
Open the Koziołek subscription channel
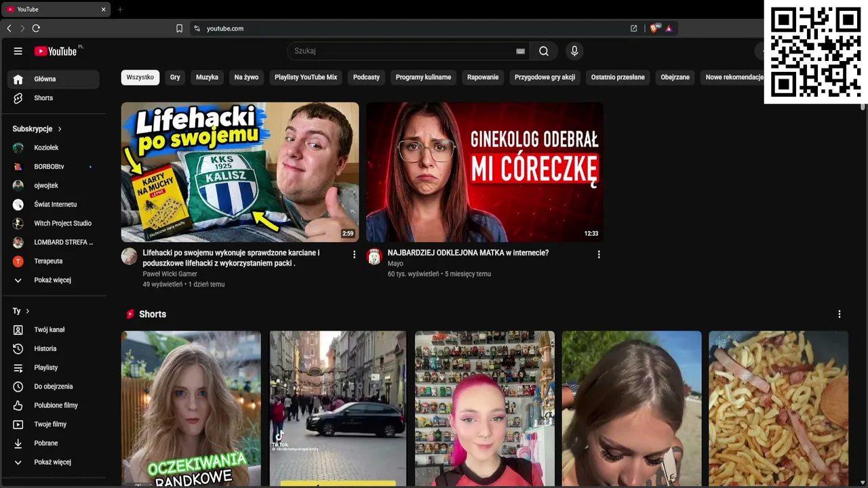click(x=54, y=148)
